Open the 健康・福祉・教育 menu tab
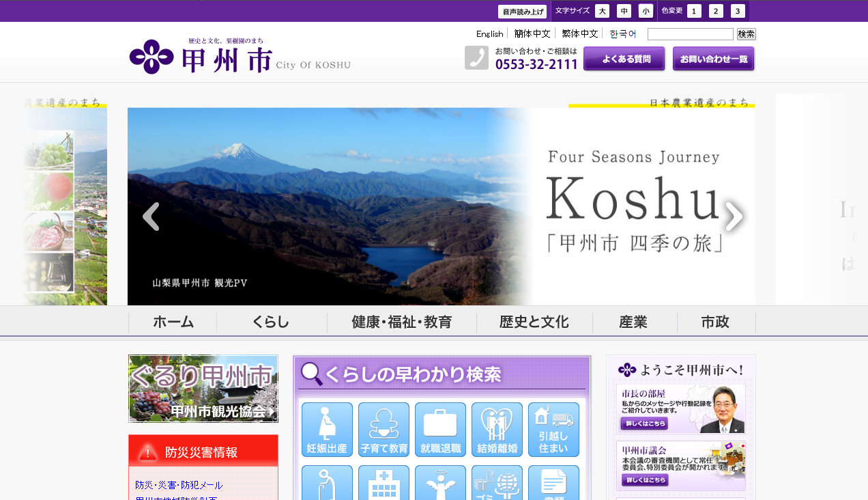The image size is (868, 500). click(401, 322)
